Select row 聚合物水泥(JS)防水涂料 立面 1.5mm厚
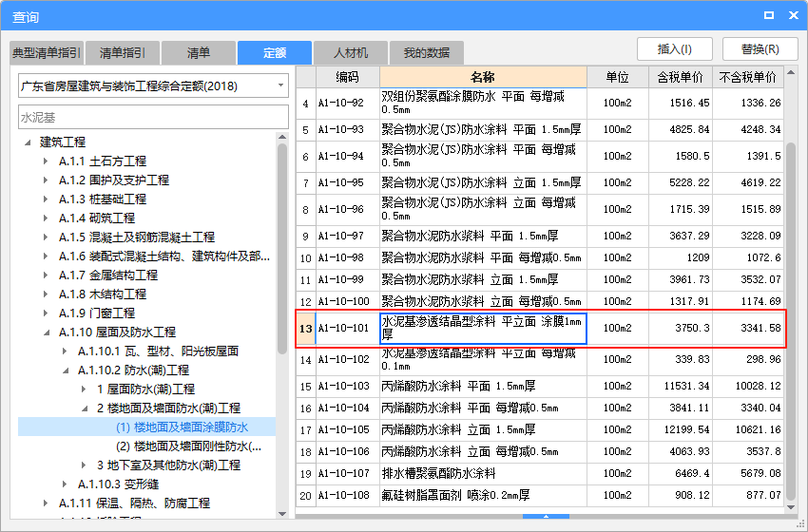The image size is (808, 532). [x=540, y=182]
